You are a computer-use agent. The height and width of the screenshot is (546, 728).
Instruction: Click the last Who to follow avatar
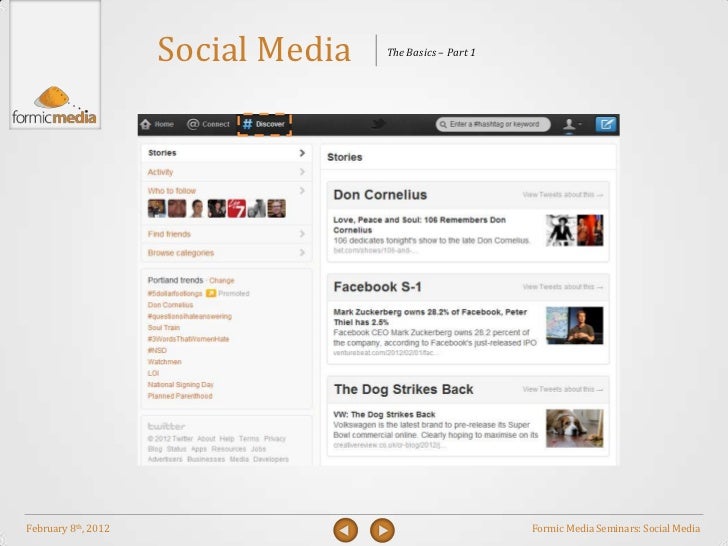(277, 208)
